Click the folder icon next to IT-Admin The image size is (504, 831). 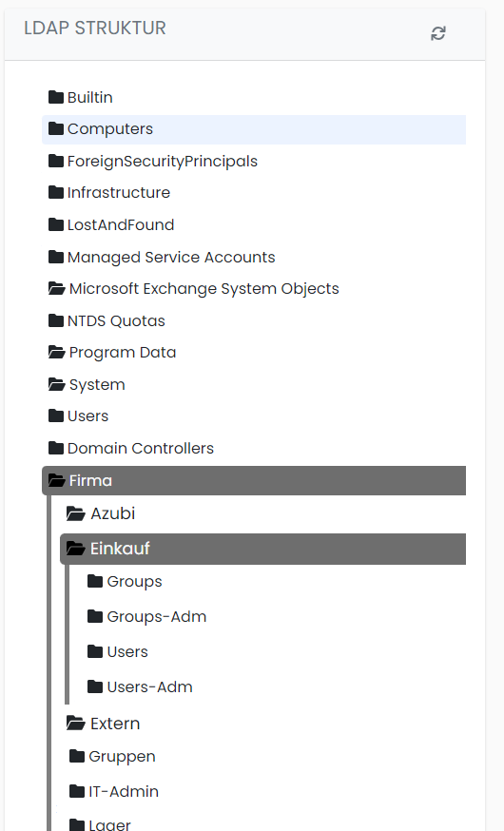click(x=77, y=791)
